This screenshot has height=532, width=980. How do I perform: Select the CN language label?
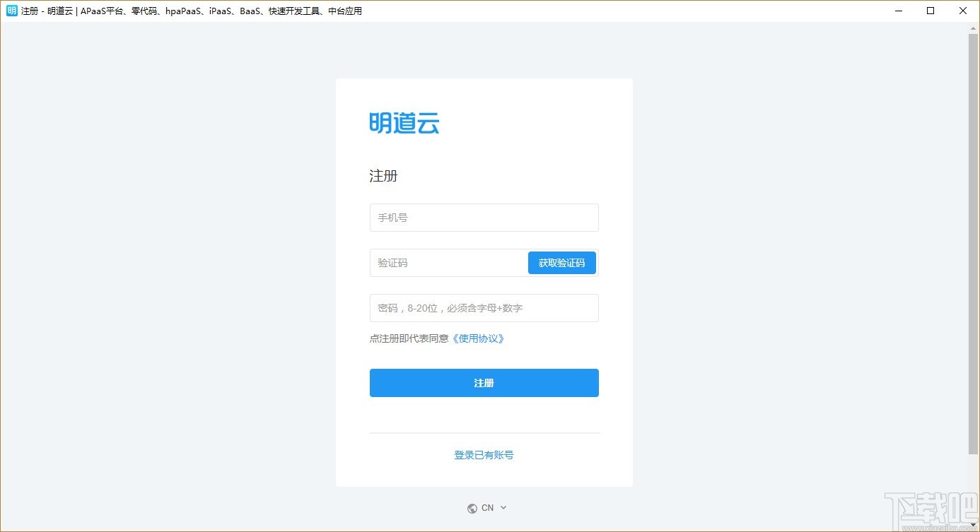(488, 508)
